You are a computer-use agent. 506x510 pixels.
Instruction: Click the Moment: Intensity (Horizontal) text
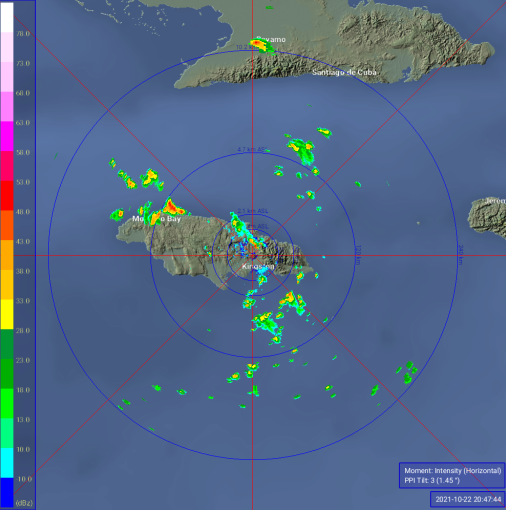[x=453, y=471]
